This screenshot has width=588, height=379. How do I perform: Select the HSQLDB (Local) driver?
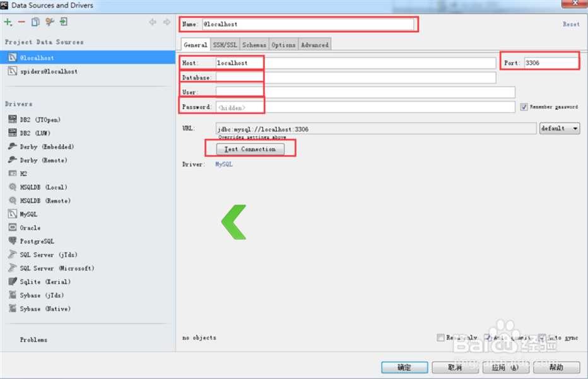(43, 187)
